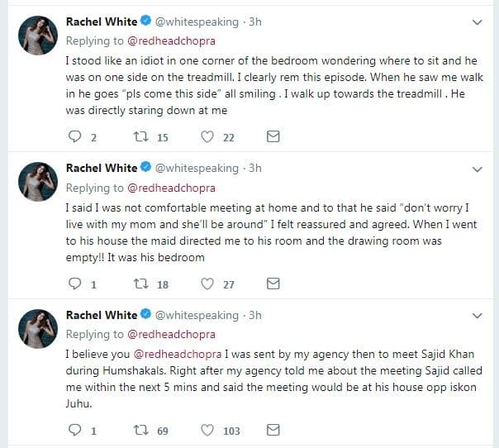
Task: Reply to the treadmill tweet
Action: pos(74,137)
